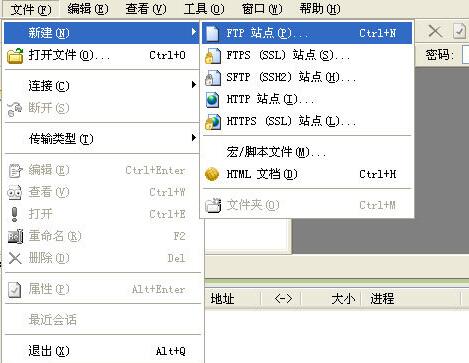This screenshot has width=469, height=363.
Task: Click the 查看 eyes icon
Action: click(15, 193)
